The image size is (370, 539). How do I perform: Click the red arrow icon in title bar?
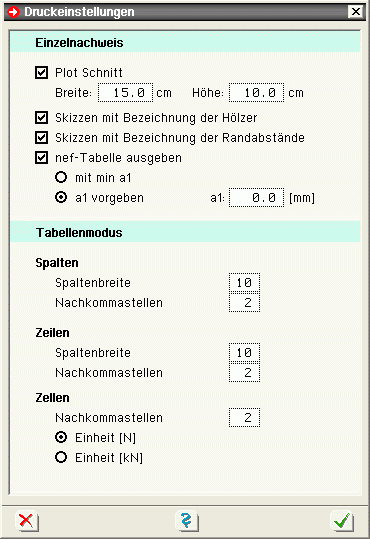click(14, 12)
